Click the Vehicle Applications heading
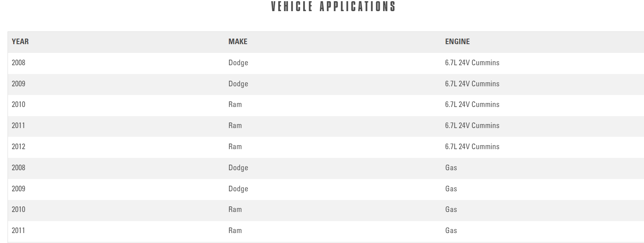644x243 pixels. (333, 7)
